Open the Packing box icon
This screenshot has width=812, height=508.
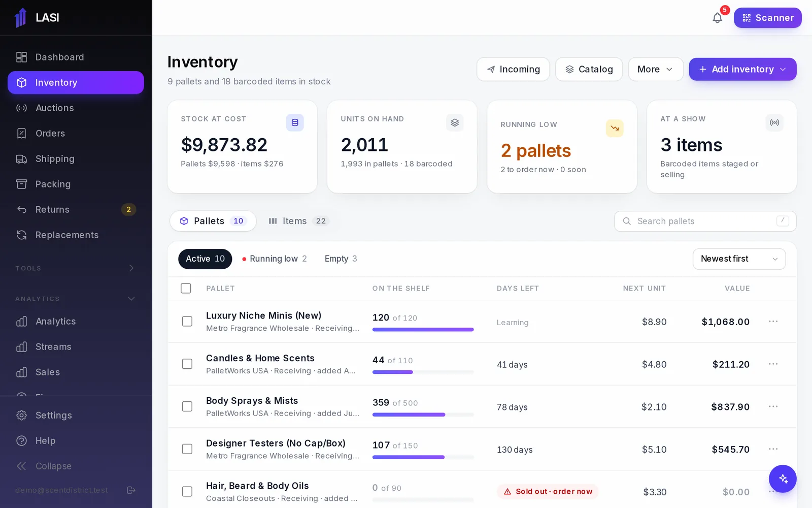click(x=21, y=184)
